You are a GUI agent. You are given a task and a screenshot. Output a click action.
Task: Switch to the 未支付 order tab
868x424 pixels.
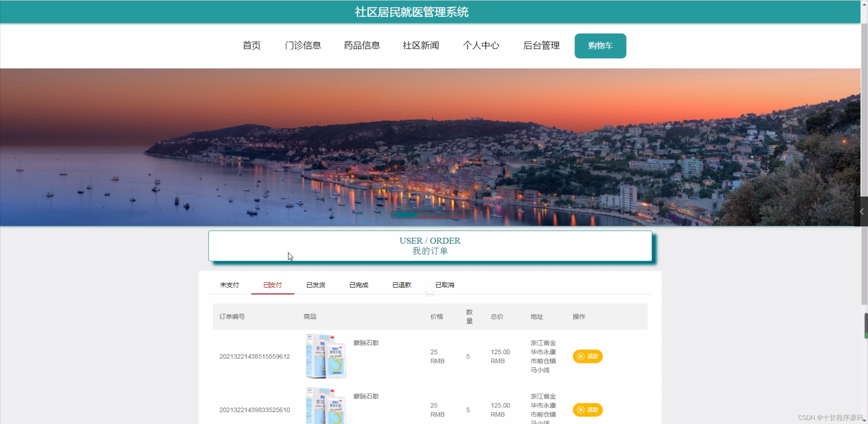pyautogui.click(x=229, y=285)
